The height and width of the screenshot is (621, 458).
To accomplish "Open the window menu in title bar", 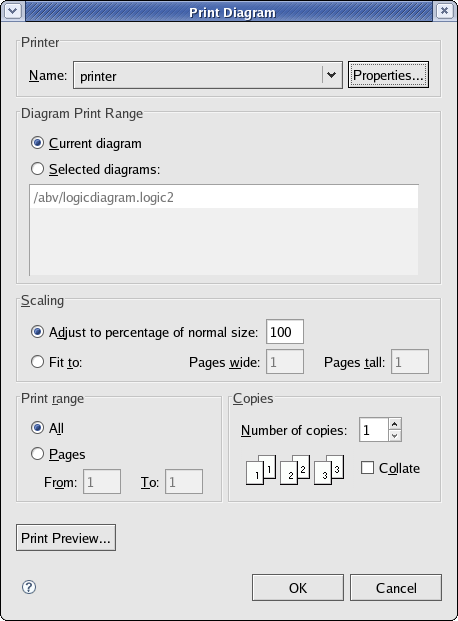I will pos(13,11).
